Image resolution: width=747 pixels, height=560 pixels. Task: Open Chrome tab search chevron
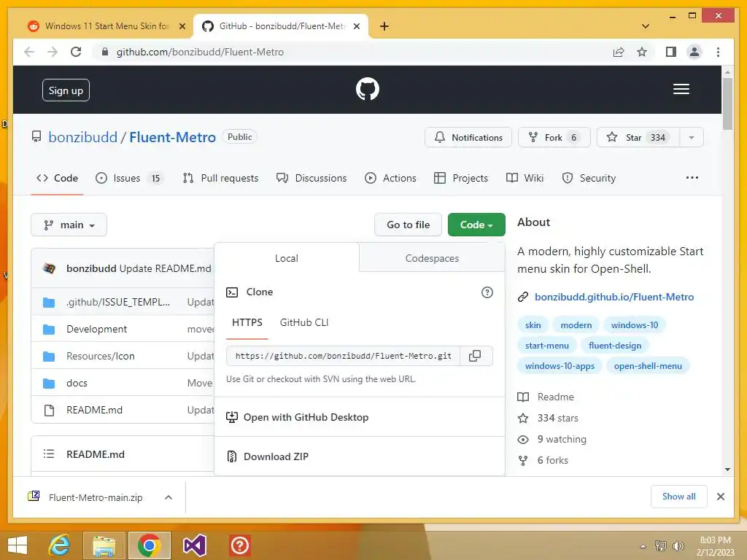coord(645,26)
